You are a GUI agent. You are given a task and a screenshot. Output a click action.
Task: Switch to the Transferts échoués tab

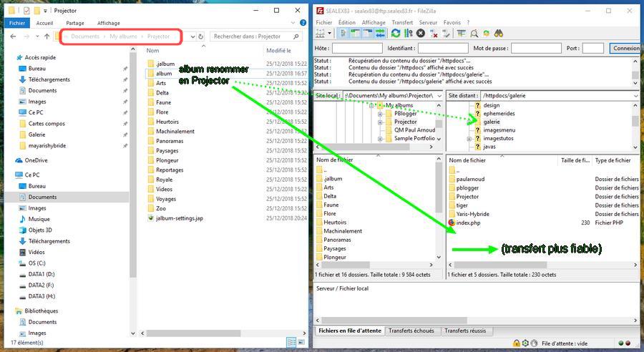[411, 331]
